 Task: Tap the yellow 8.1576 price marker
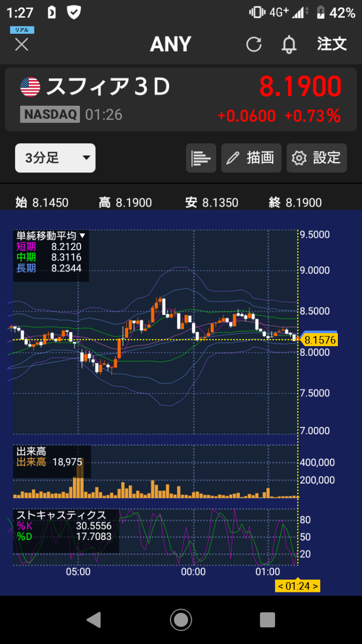(320, 340)
